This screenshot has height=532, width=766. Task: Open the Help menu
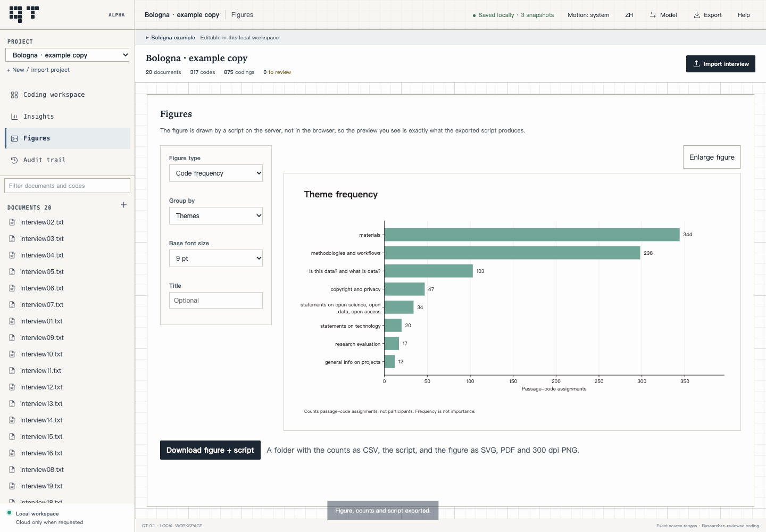point(744,15)
